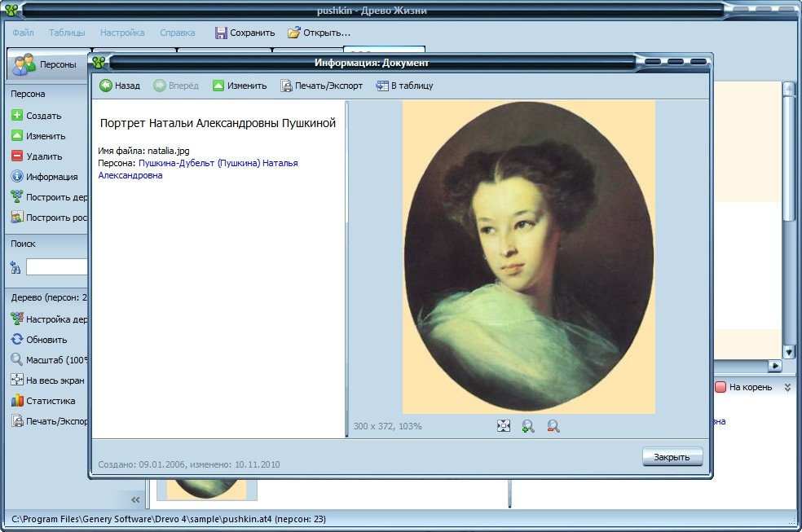
Task: Click the Поиск section header
Action: click(23, 244)
